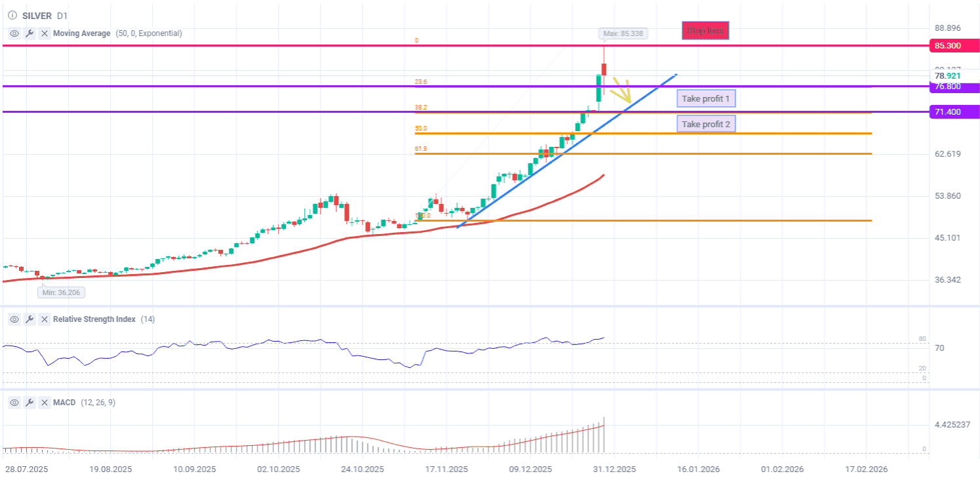The height and width of the screenshot is (478, 980).
Task: Click the SILVER symbol name
Action: [x=37, y=15]
